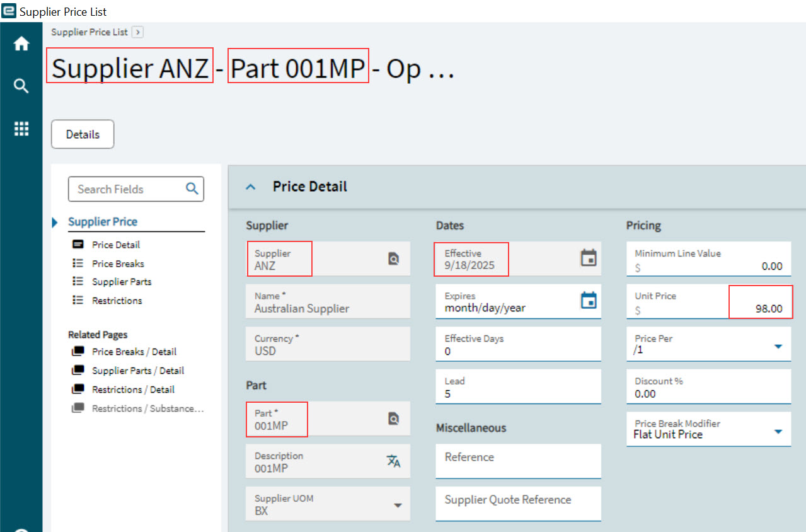This screenshot has width=806, height=532.
Task: Click the Part 001MP lookup search icon
Action: tap(393, 419)
